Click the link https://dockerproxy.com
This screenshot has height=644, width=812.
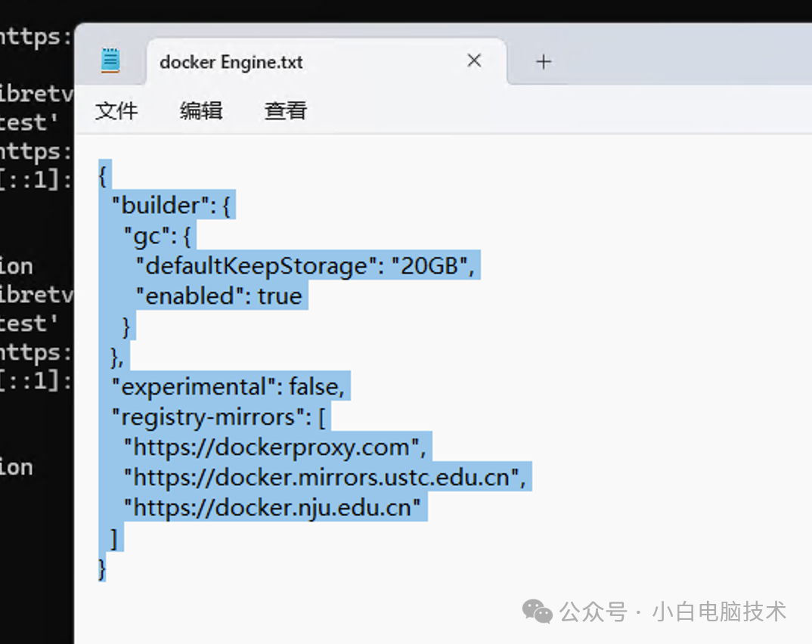click(x=272, y=447)
